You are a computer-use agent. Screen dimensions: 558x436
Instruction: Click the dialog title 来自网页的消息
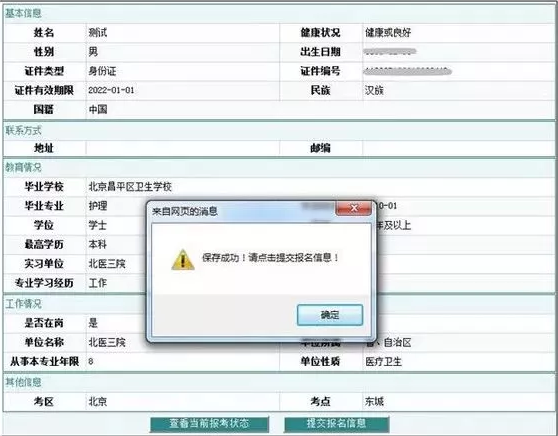185,211
